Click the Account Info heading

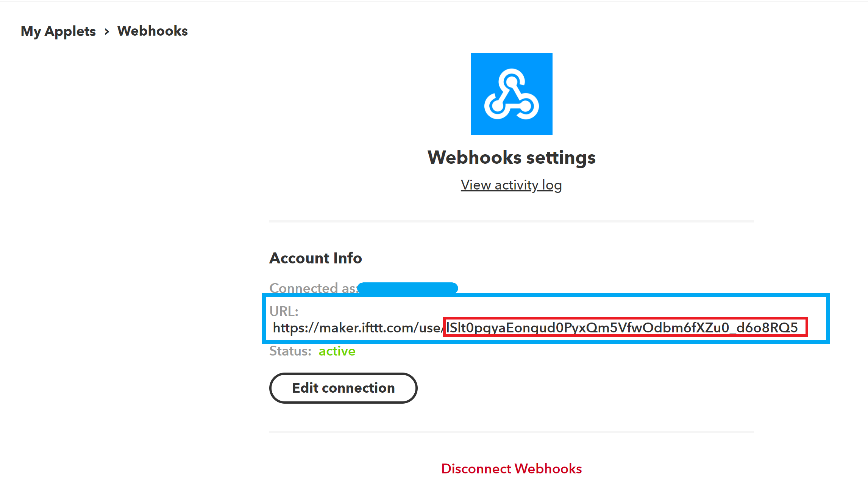pos(315,258)
